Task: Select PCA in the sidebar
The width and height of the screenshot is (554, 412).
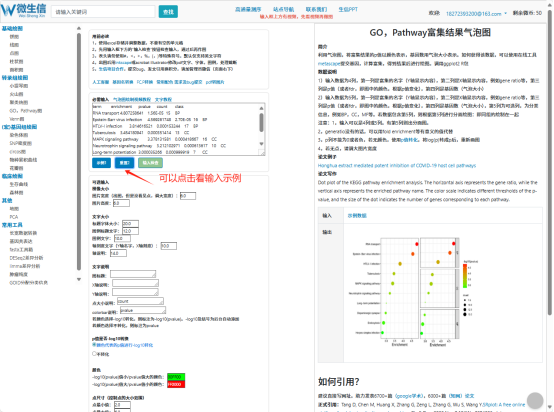Action: pyautogui.click(x=14, y=217)
